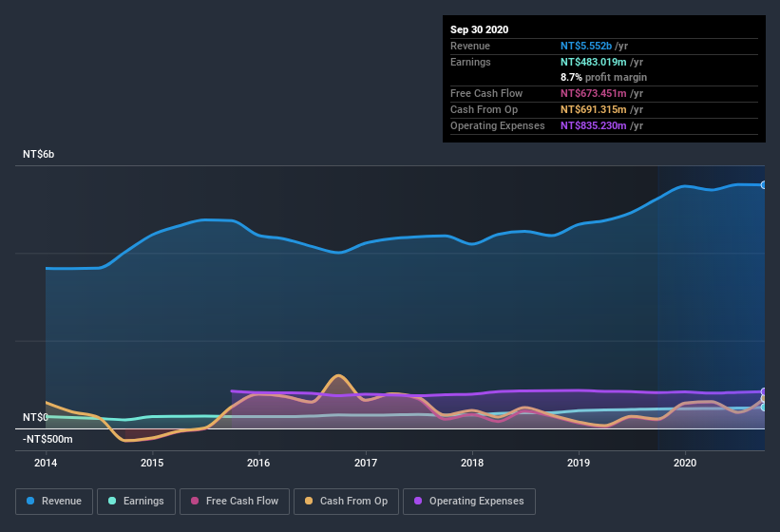Click the Sep 30 2020 tooltip header
780x532 pixels.
(x=479, y=29)
